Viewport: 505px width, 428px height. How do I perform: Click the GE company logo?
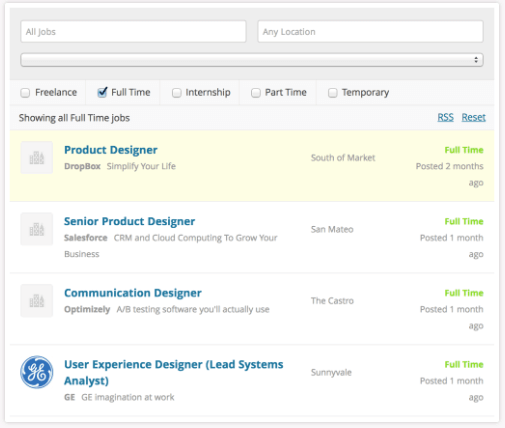click(37, 372)
